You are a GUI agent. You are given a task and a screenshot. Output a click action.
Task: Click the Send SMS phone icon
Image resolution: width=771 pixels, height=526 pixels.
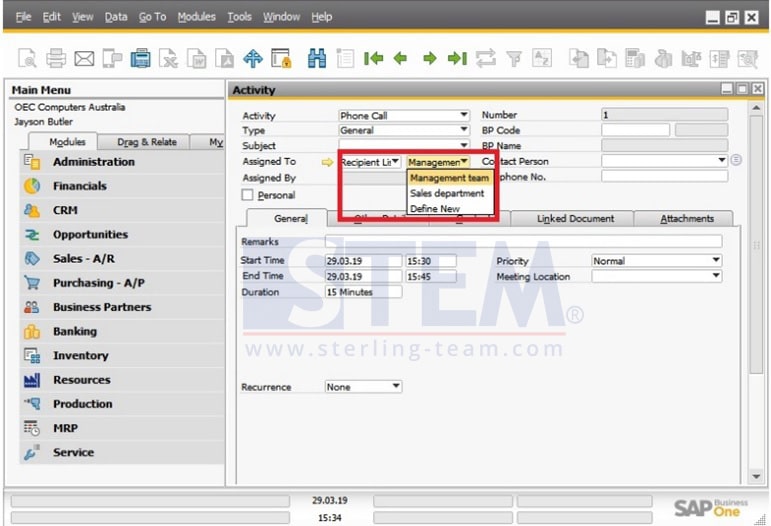[x=112, y=58]
